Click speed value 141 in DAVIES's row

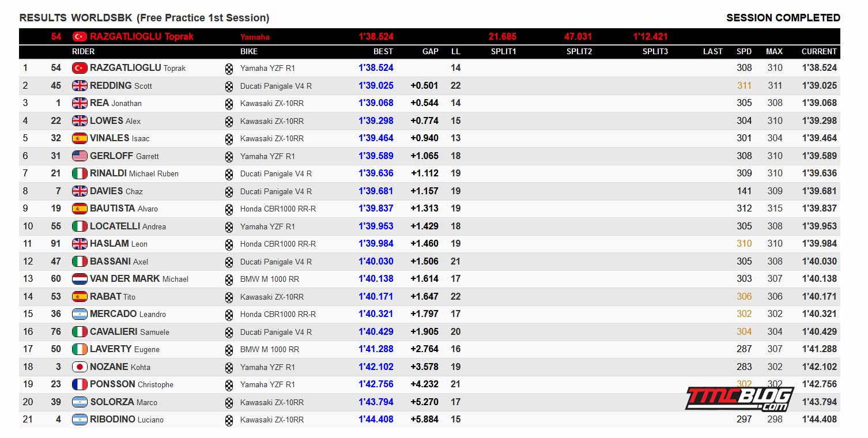(744, 191)
